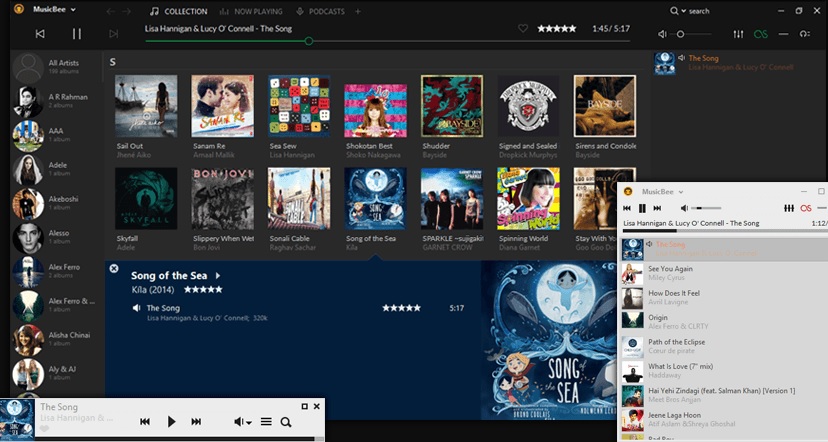Love the current song with heart icon
Viewport: 828px width, 442px height.
tap(523, 29)
